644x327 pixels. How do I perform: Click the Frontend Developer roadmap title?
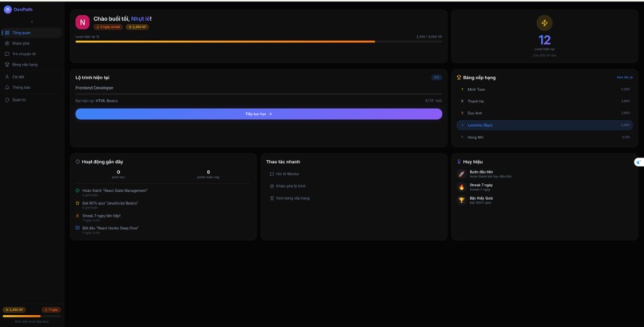tap(94, 88)
